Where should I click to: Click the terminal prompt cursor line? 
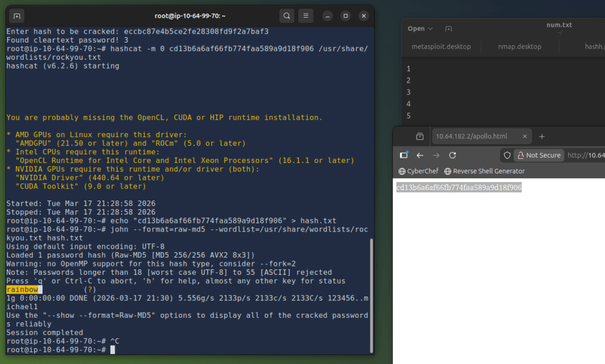coord(61,350)
